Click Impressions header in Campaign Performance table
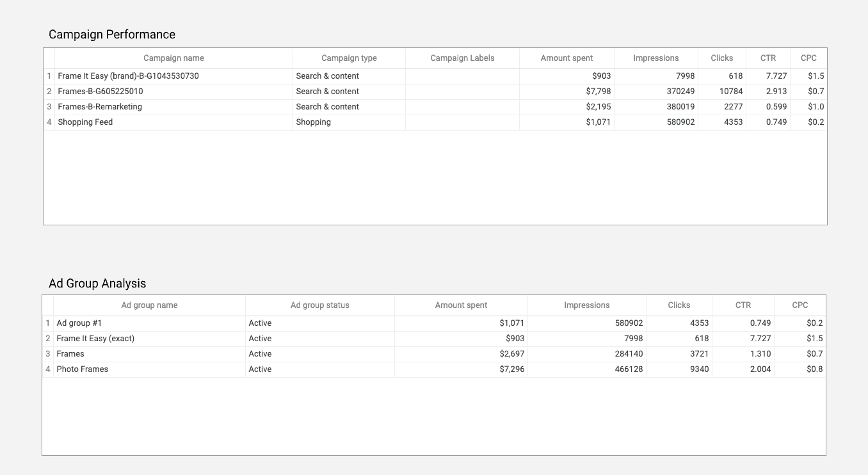 click(656, 58)
